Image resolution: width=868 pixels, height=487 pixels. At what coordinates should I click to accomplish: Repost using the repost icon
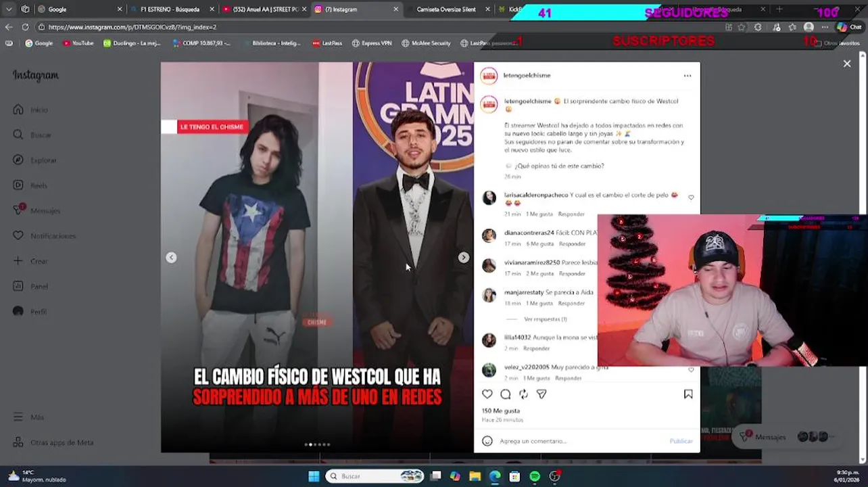(x=523, y=394)
